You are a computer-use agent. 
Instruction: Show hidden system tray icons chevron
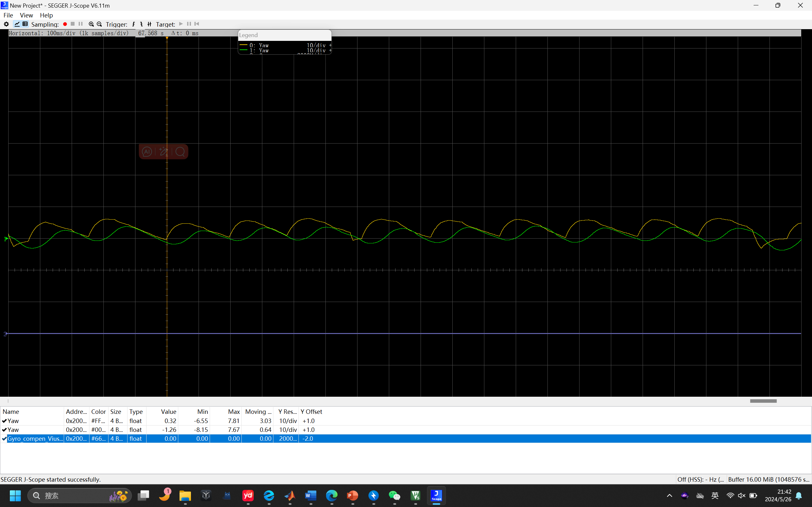tap(669, 496)
